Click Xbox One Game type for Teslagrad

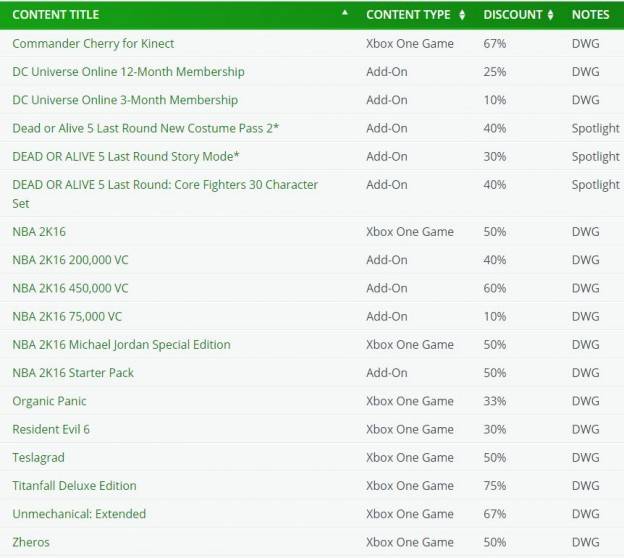[x=410, y=458]
